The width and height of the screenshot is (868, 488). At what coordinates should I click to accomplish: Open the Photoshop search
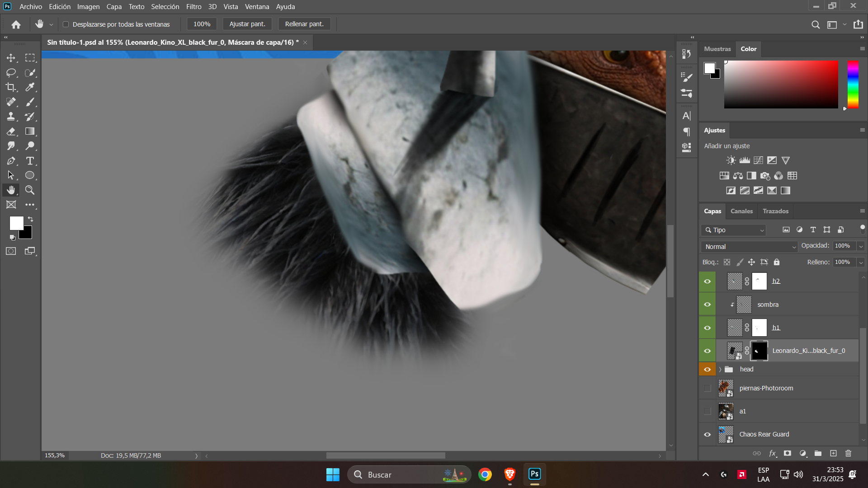coord(816,25)
